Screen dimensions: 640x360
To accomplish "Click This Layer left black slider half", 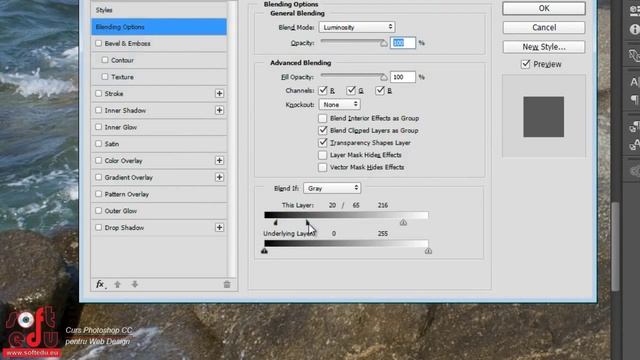I will point(275,222).
